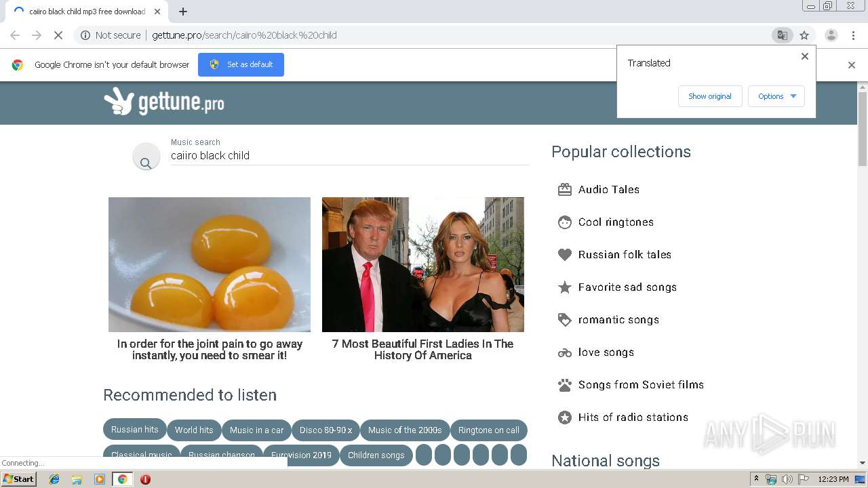Click Set as default button
This screenshot has height=488, width=868.
241,64
